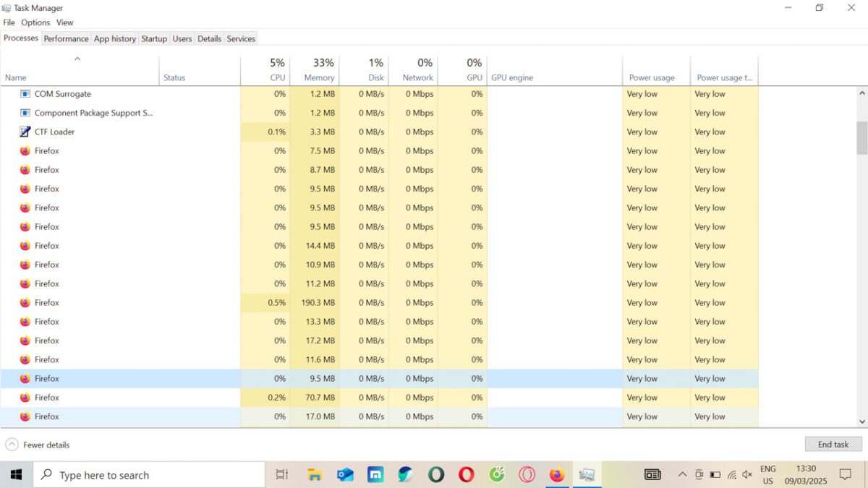
Task: Switch to the Services tab
Action: tap(241, 38)
